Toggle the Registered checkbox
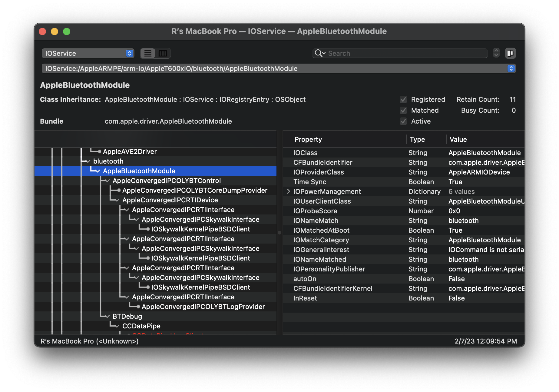The height and width of the screenshot is (392, 559). pos(403,99)
